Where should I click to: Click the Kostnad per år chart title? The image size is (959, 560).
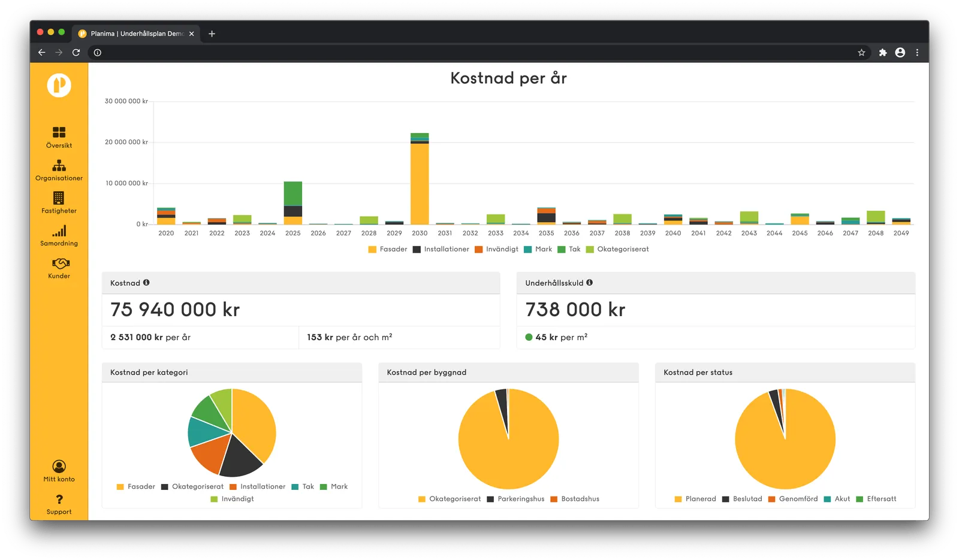[x=508, y=78]
